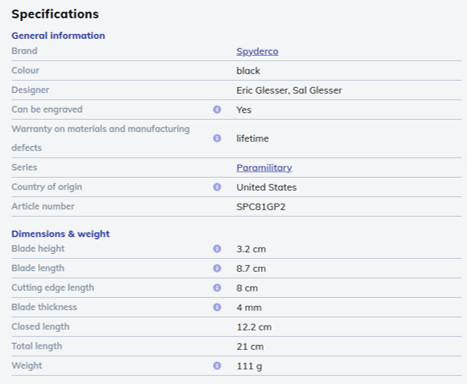The image size is (467, 384).
Task: Click info icon beside Blade height
Action: (217, 249)
